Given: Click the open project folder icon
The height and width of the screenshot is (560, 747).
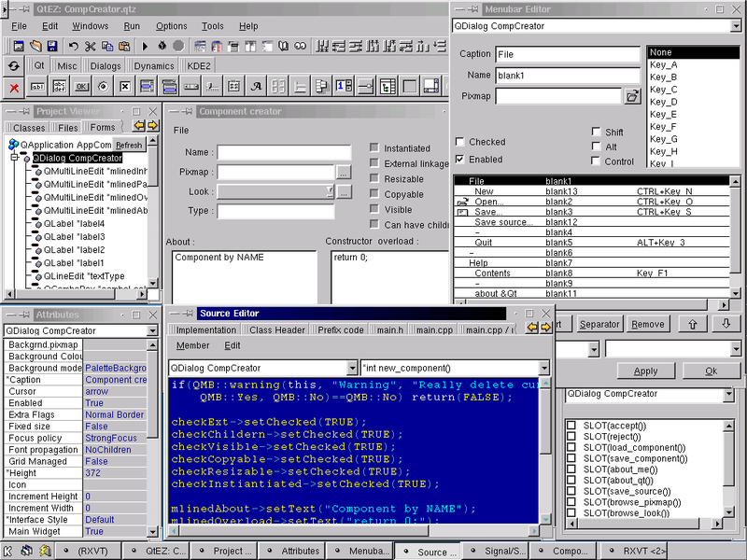Looking at the screenshot, I should tap(35, 46).
